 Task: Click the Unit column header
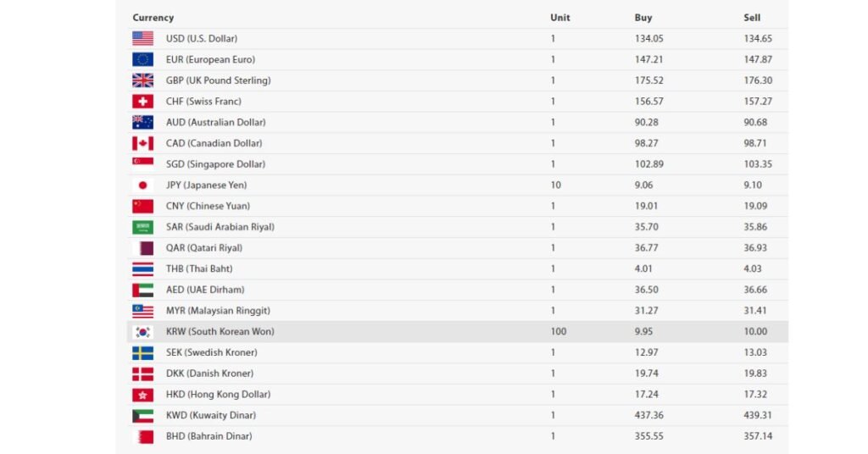tap(559, 17)
